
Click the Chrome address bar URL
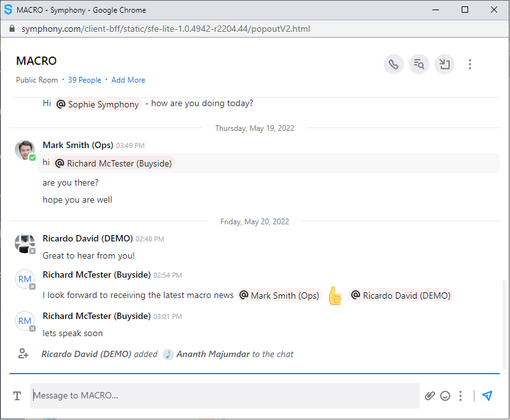pos(166,29)
